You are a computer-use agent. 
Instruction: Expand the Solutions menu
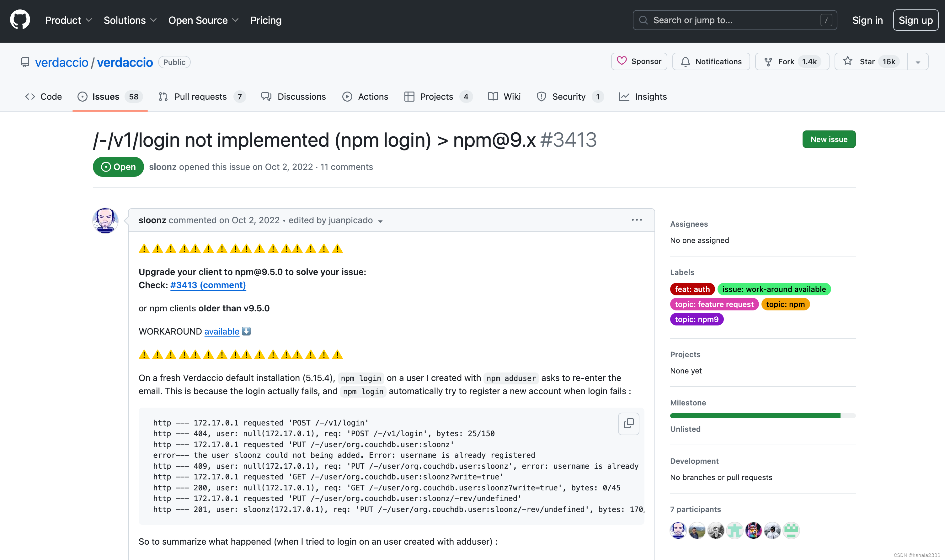130,20
